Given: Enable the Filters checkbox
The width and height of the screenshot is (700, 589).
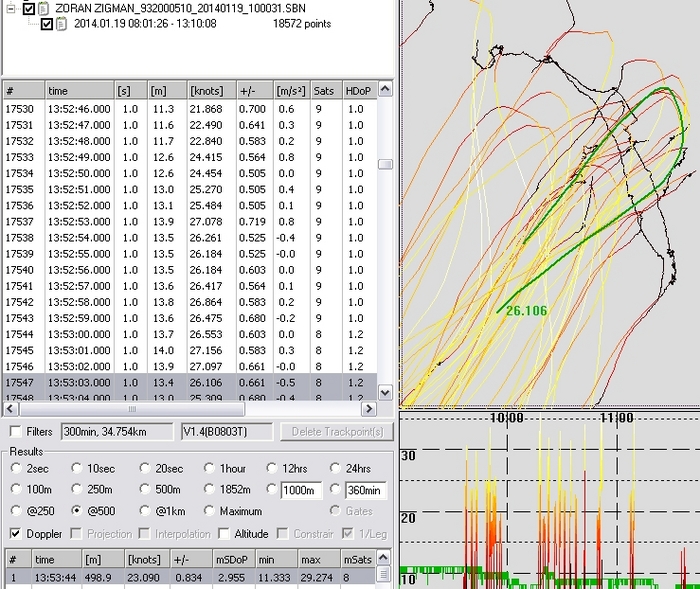Looking at the screenshot, I should coord(15,432).
